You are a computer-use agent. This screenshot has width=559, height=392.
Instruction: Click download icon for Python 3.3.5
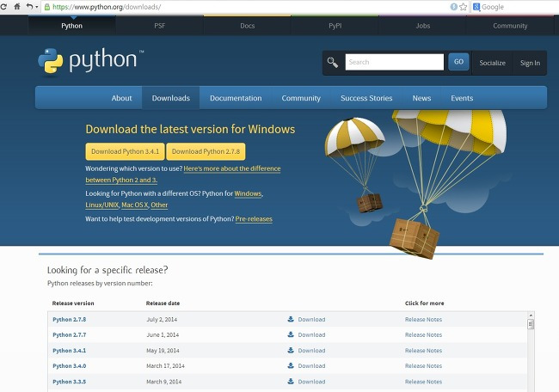pos(291,382)
